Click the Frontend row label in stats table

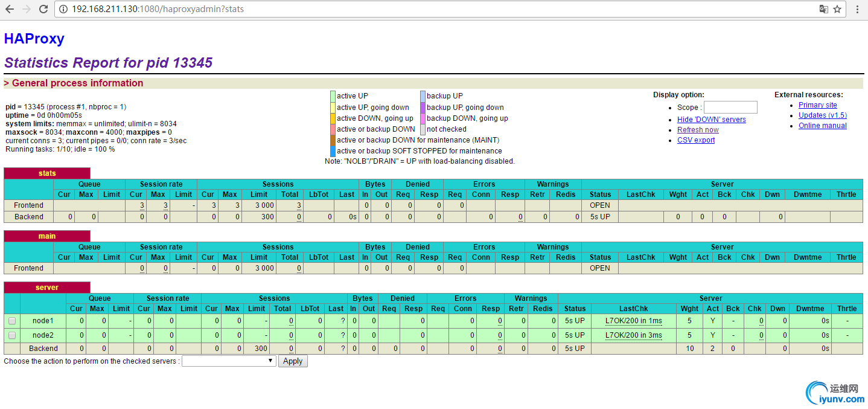point(29,205)
